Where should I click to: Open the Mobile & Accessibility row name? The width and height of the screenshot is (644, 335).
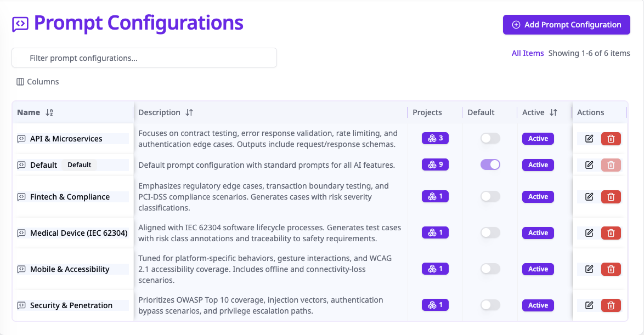tap(70, 269)
